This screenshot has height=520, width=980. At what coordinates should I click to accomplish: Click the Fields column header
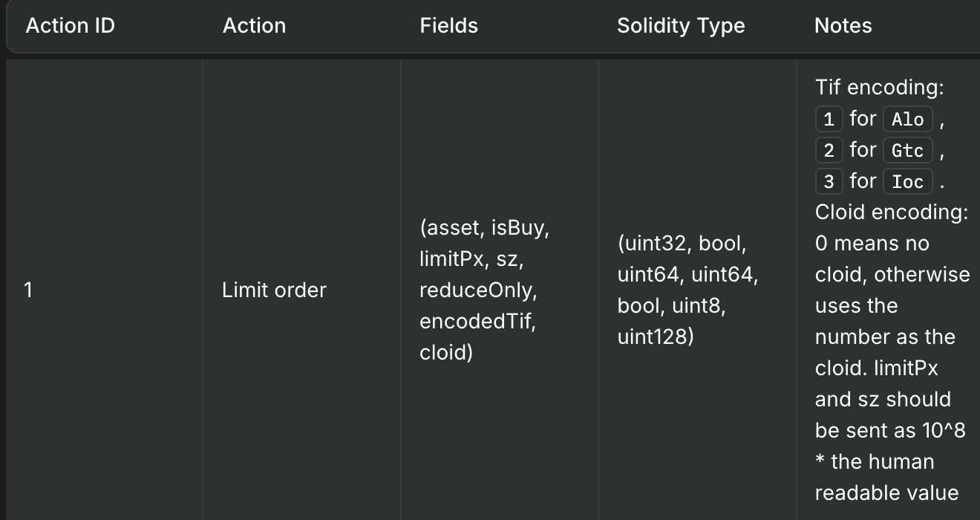[x=448, y=26]
